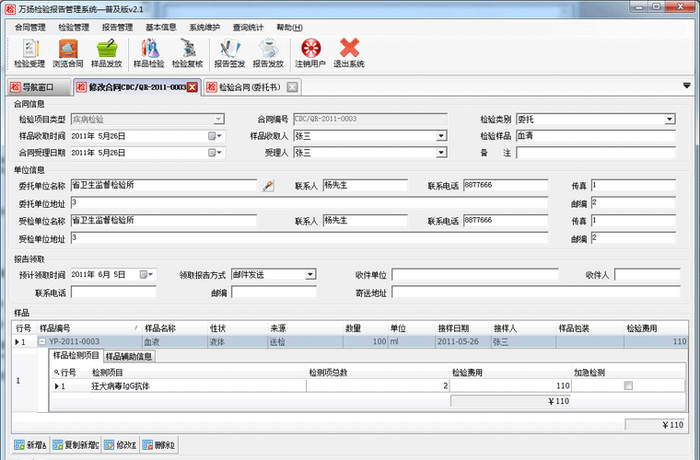700x460 pixels.
Task: Open the 检验类别 dropdown
Action: (669, 119)
